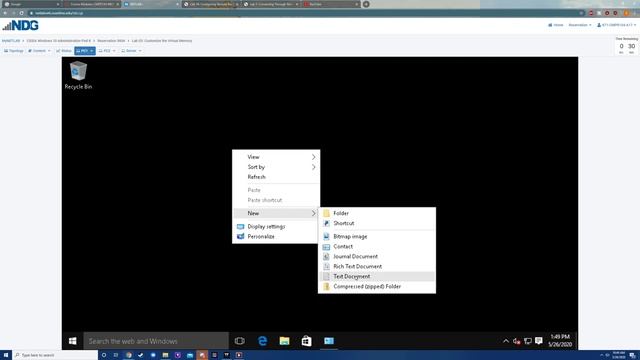
Task: Open Task View in the virtual machine taskbar
Action: click(x=240, y=341)
